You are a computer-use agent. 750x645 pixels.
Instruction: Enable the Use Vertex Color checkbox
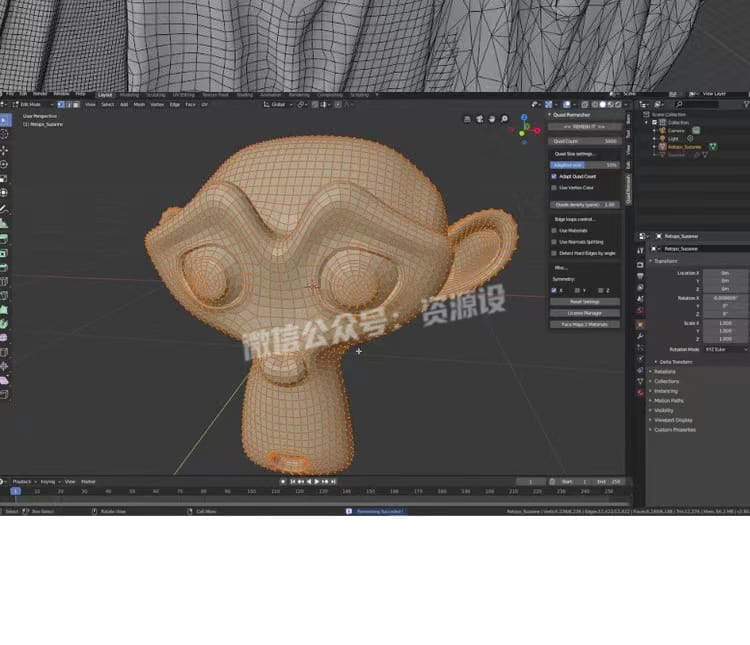pos(554,188)
